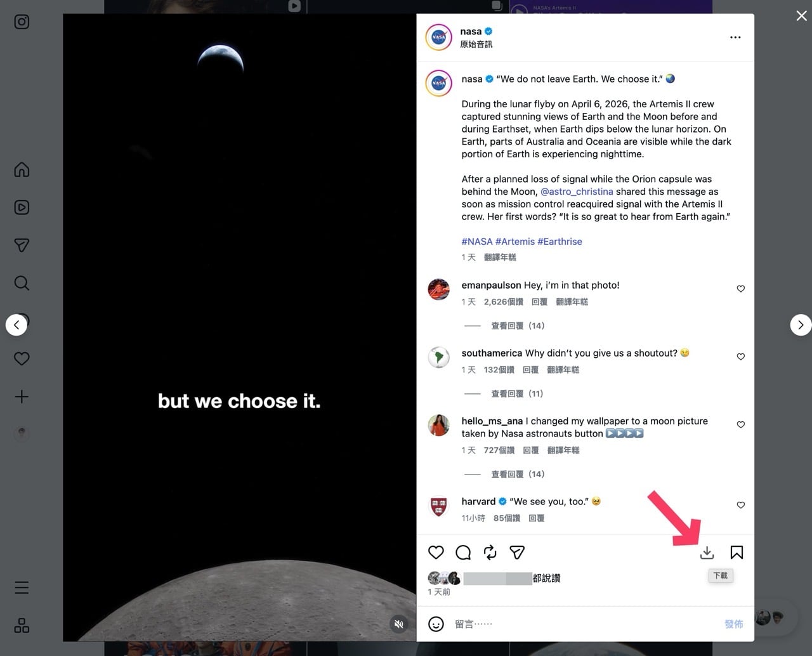Screen dimensions: 812x656
Task: Open the @astro_christina profile link
Action: (x=577, y=192)
